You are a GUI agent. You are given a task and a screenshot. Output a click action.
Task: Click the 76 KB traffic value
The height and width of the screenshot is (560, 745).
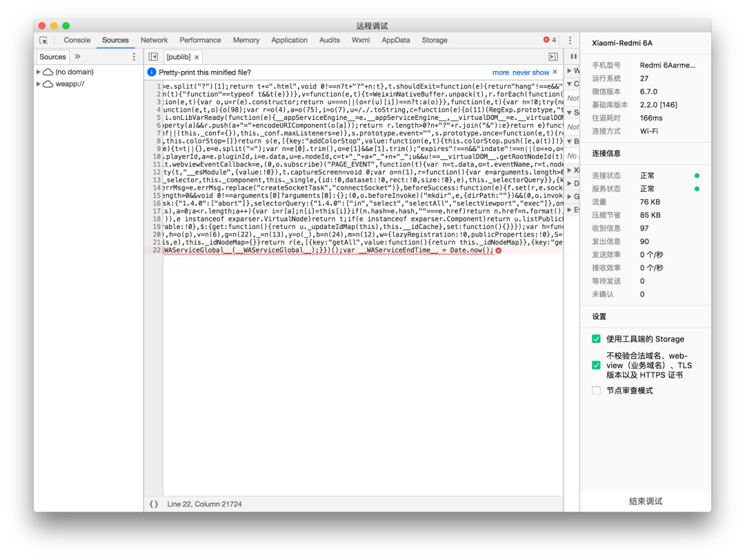(650, 202)
